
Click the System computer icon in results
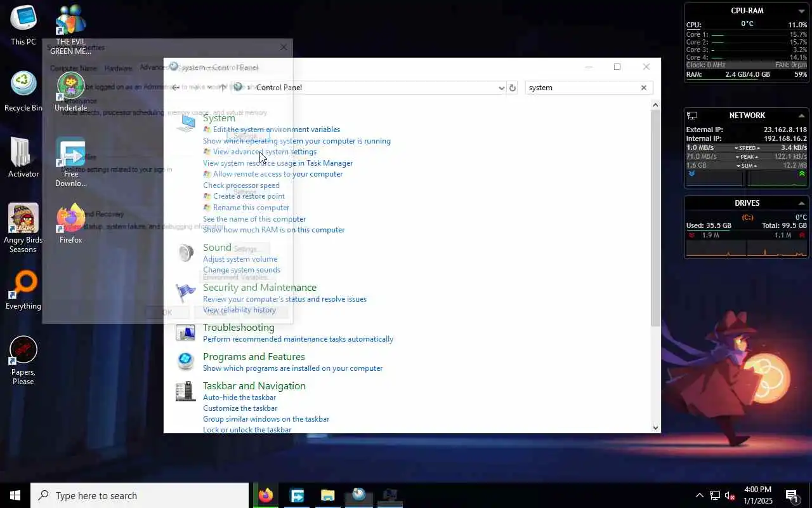[x=186, y=123]
